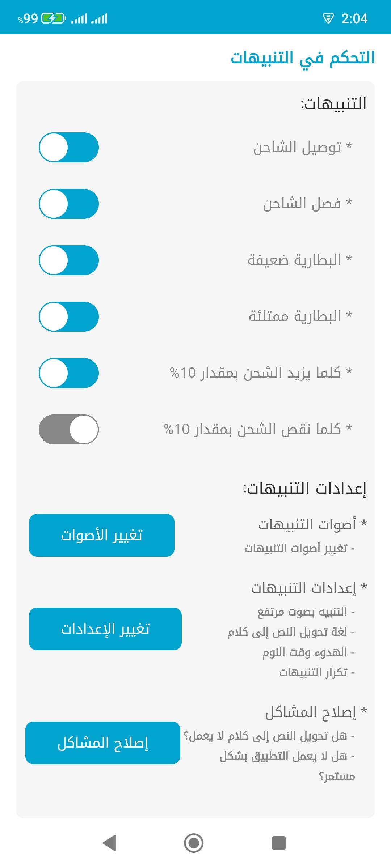This screenshot has height=868, width=391.
Task: Toggle the البطارية ضعيفة alert switch
Action: click(69, 260)
